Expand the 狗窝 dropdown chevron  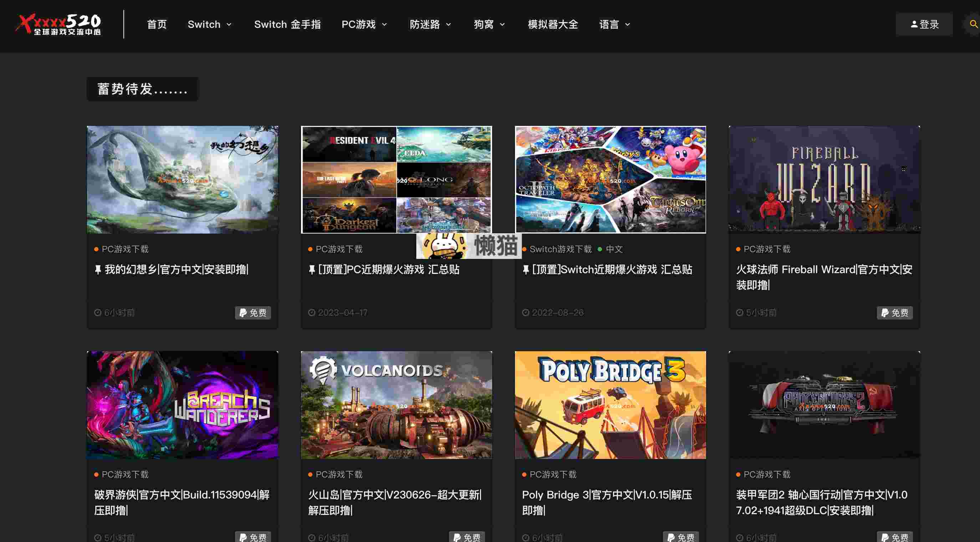[502, 25]
